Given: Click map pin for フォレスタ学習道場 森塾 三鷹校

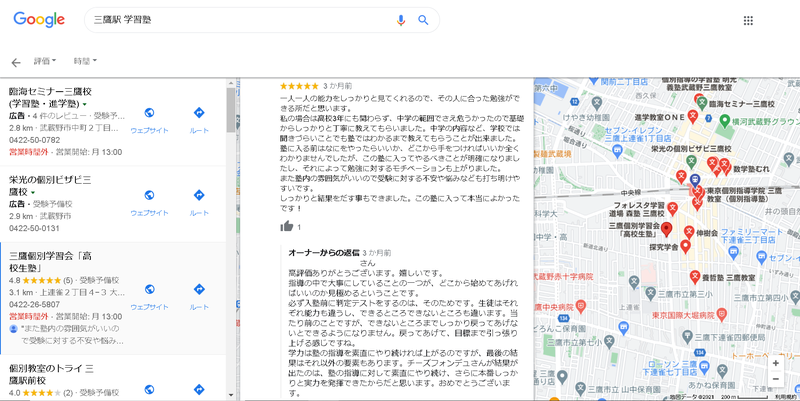Looking at the screenshot, I should pos(672,208).
